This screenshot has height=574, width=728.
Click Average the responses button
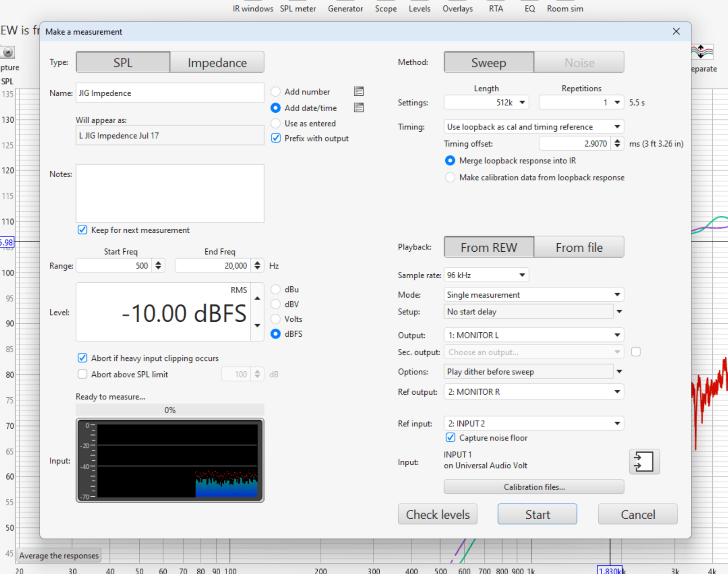(x=59, y=556)
